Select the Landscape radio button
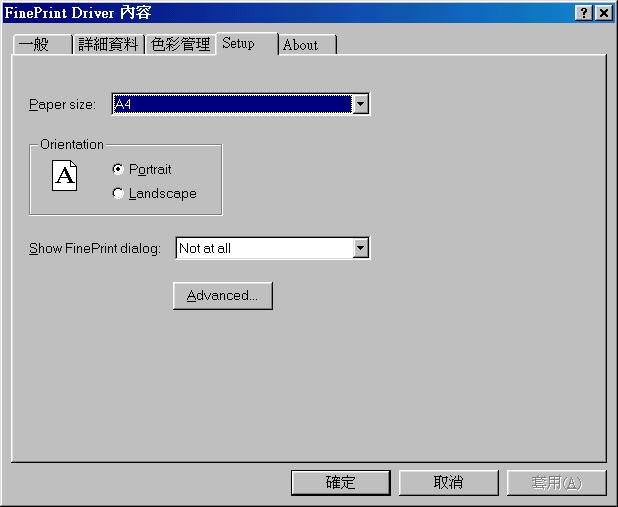Image resolution: width=618 pixels, height=507 pixels. pyautogui.click(x=118, y=193)
